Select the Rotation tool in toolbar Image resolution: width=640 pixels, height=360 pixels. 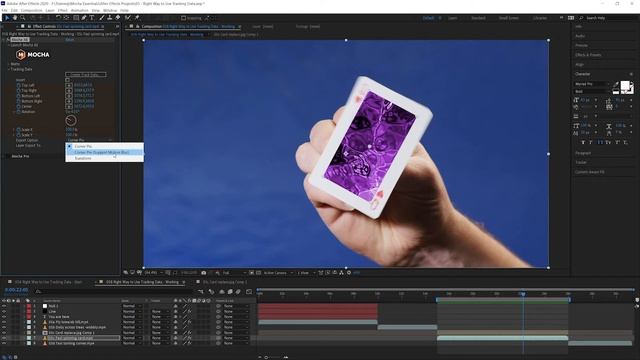[x=58, y=18]
